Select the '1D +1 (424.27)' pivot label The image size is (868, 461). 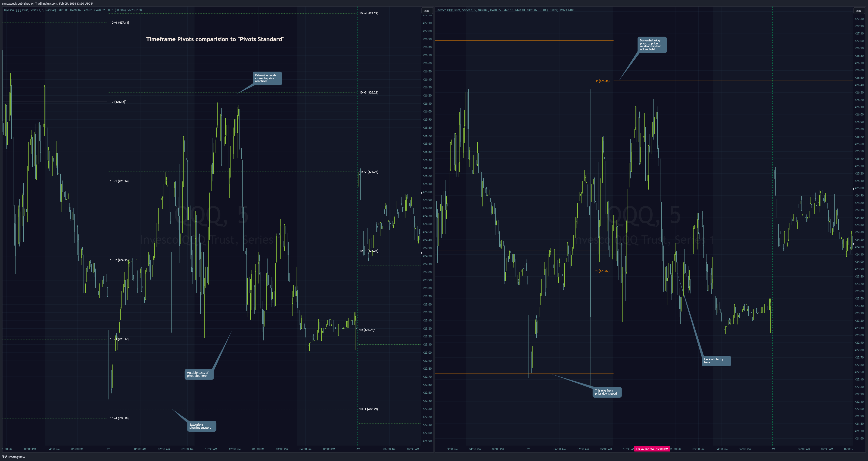369,251
